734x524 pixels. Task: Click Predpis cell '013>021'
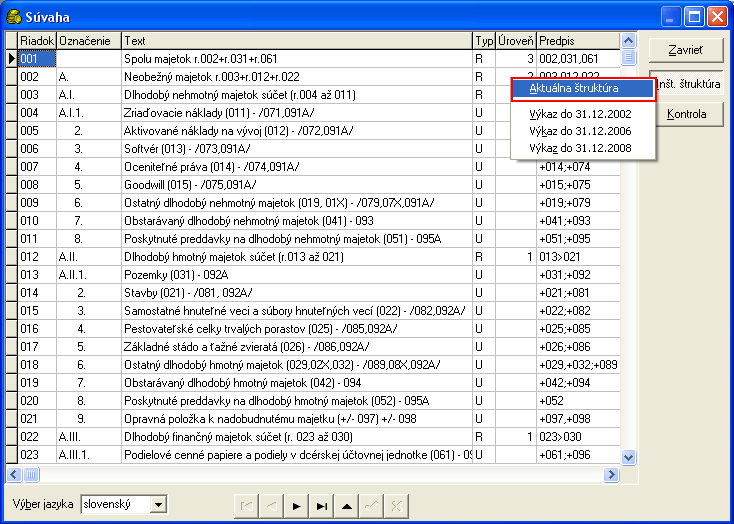(x=578, y=257)
